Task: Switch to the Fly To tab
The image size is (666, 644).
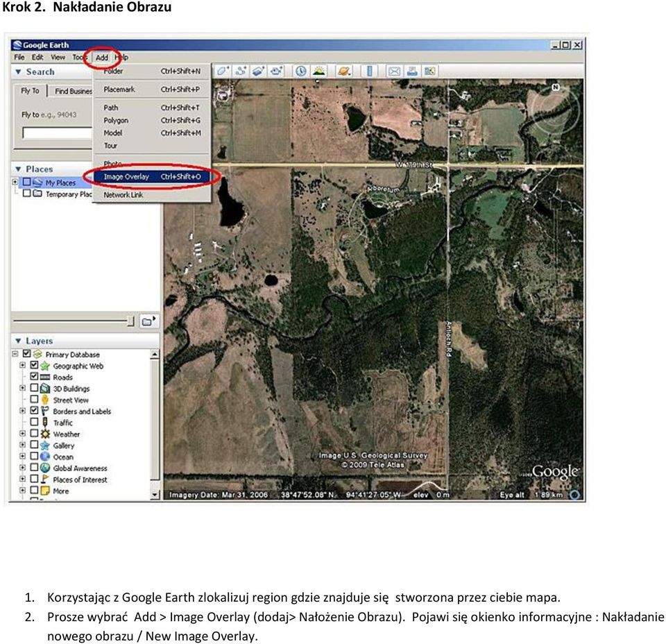Action: pyautogui.click(x=30, y=90)
